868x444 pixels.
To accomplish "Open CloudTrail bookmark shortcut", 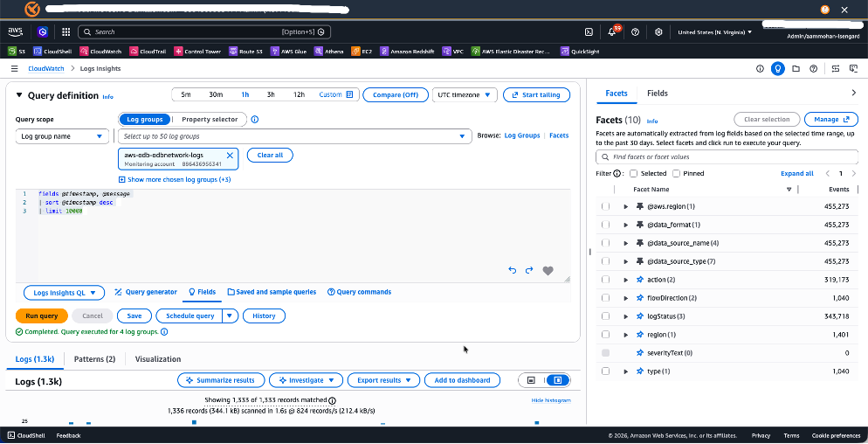I will point(146,52).
